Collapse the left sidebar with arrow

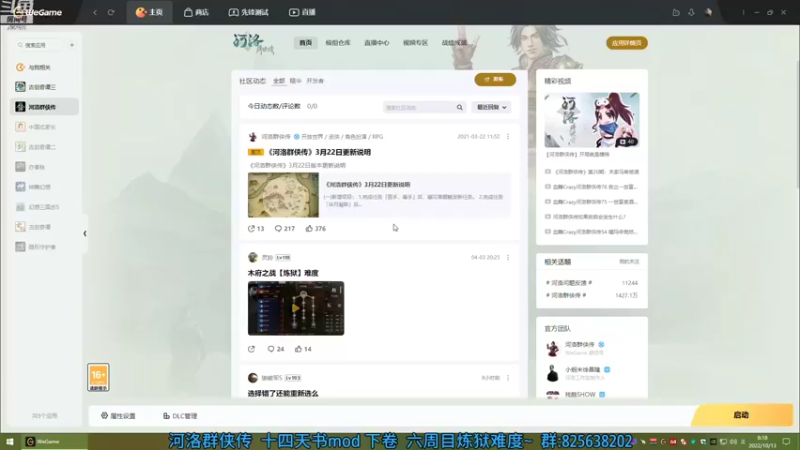tap(85, 234)
